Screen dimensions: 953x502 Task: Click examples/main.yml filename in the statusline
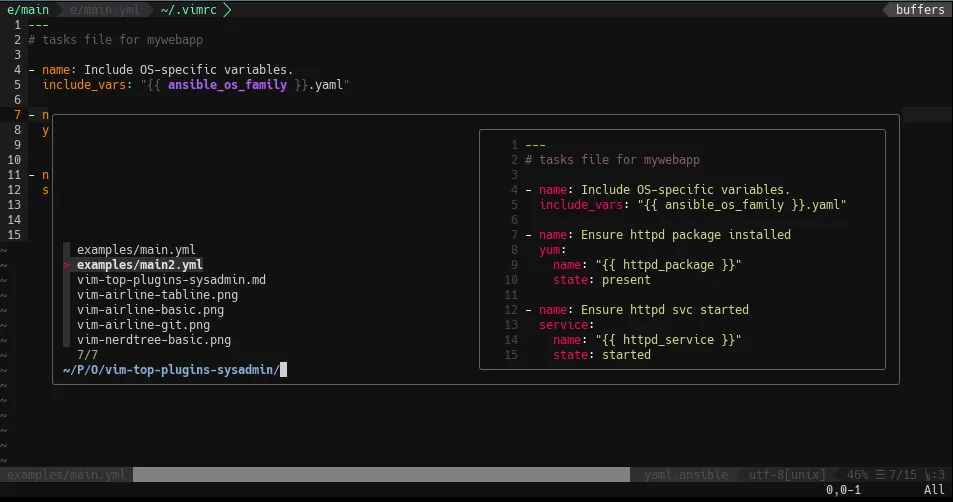coord(66,474)
